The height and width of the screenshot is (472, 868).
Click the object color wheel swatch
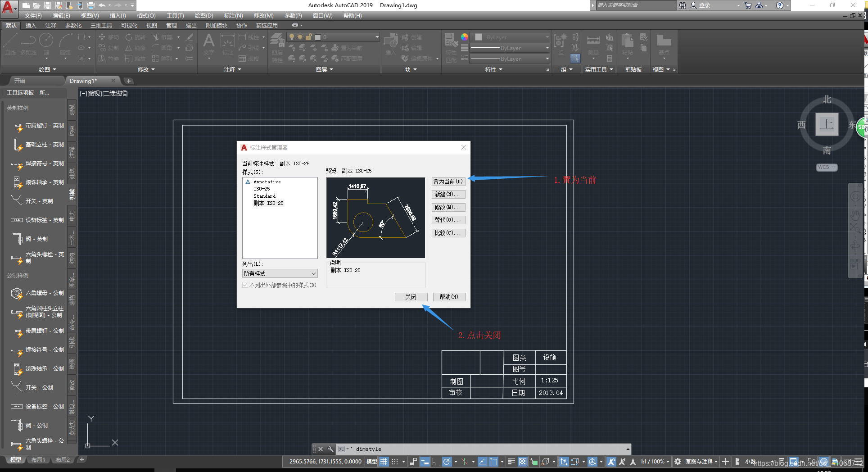(465, 37)
